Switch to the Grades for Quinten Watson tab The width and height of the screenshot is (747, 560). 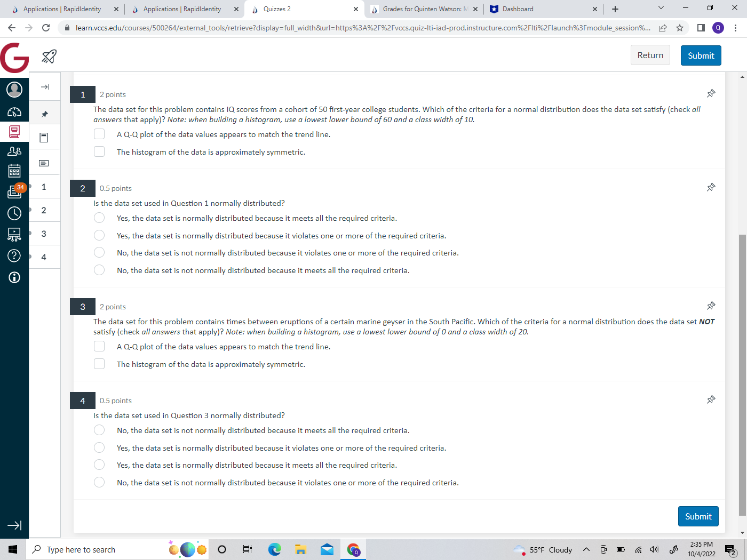coord(424,9)
